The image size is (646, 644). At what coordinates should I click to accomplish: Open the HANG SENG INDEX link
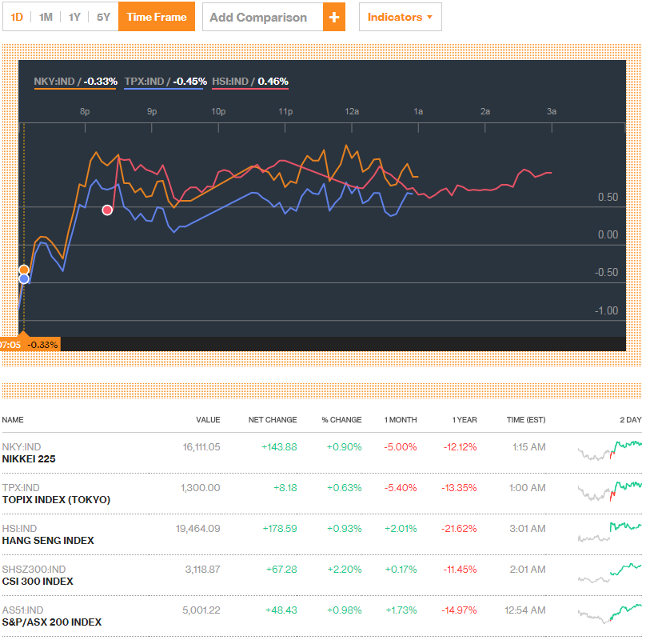tap(48, 541)
